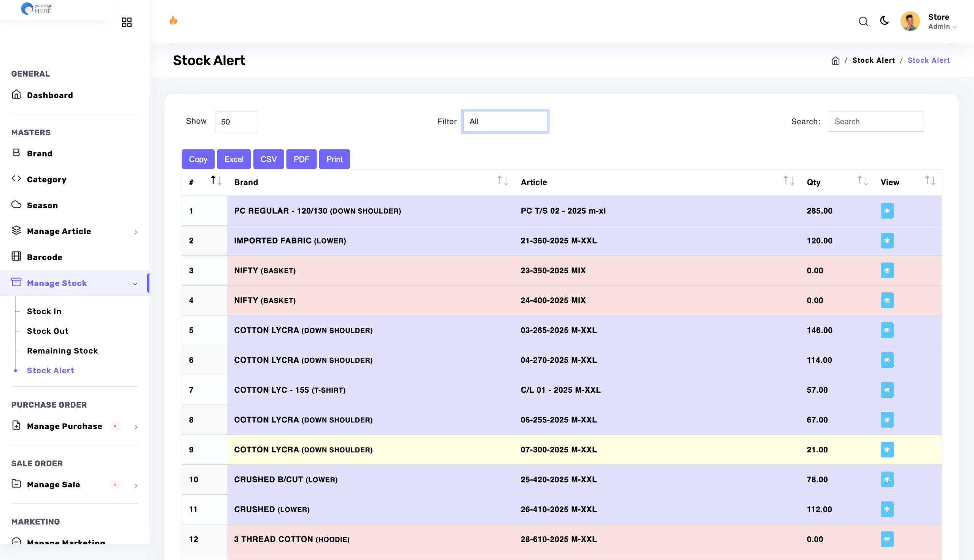The height and width of the screenshot is (560, 974).
Task: Click the user avatar picture
Action: [910, 21]
